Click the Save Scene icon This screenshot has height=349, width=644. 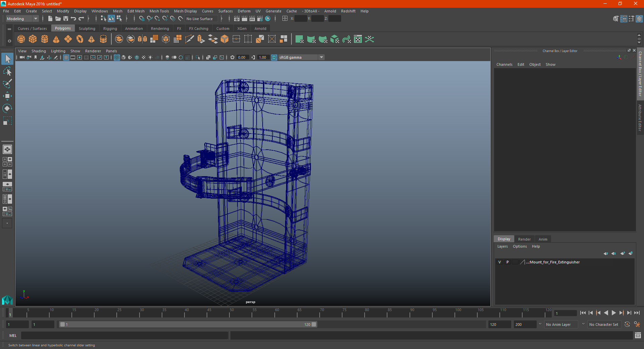(x=66, y=19)
